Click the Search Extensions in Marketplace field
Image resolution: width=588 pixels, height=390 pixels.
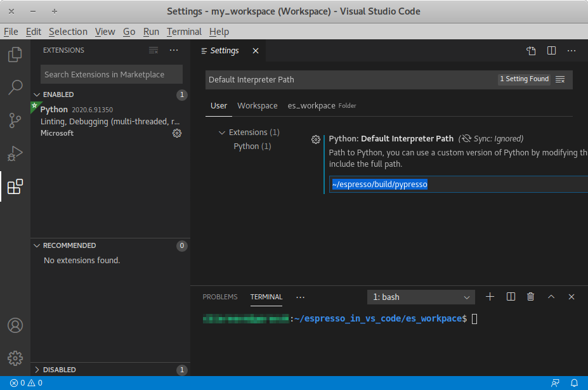111,74
